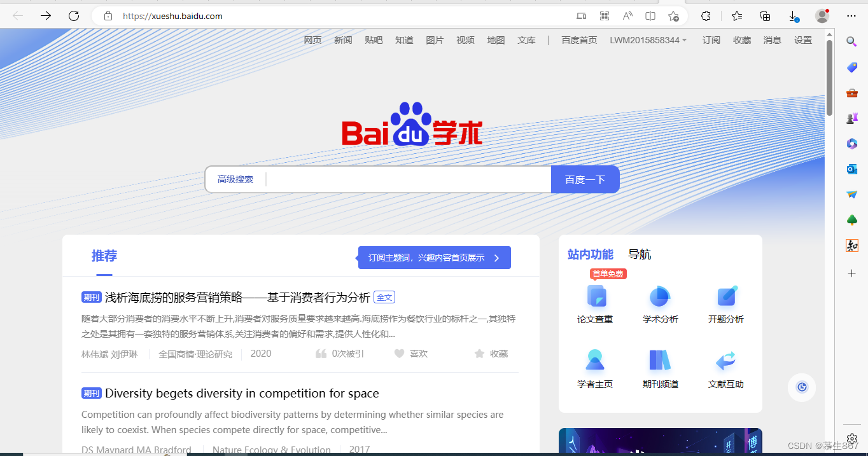
Task: Open the split screen icon
Action: coord(650,16)
